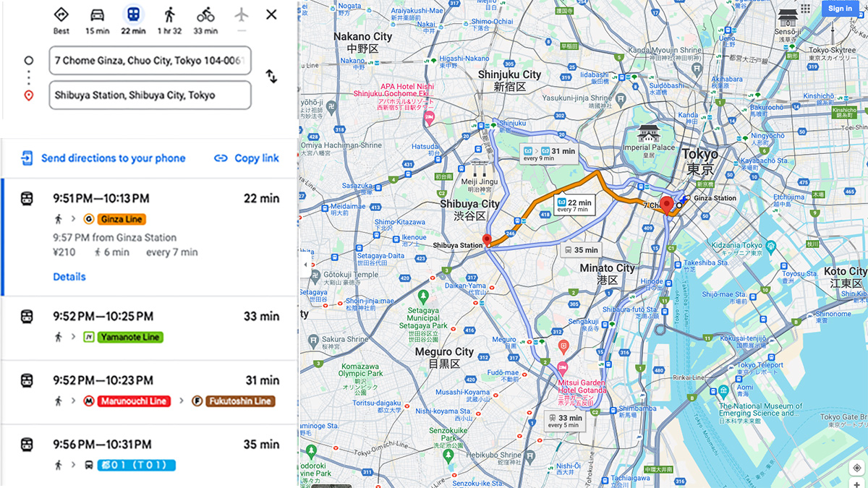Show your location on the map
868x488 pixels.
(x=857, y=468)
